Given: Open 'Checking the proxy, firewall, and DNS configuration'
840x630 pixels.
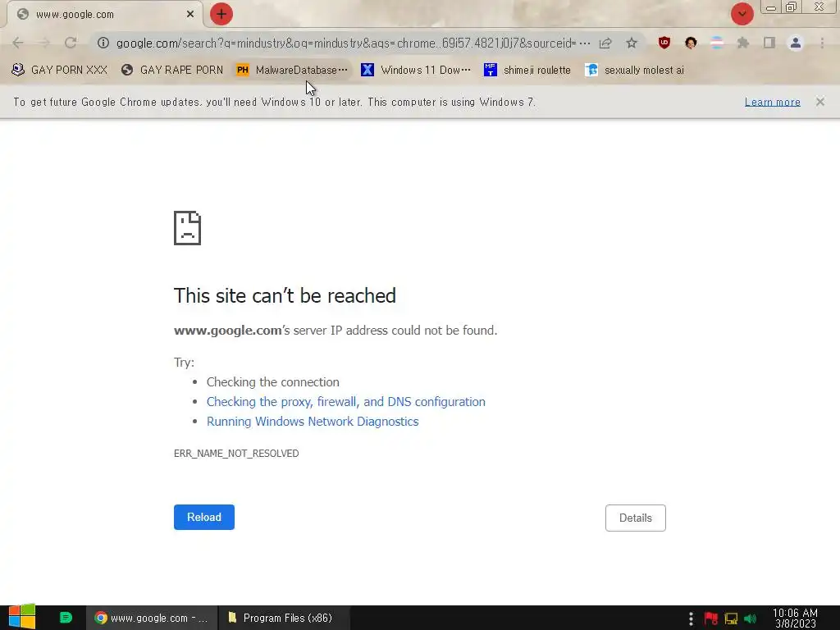Looking at the screenshot, I should [x=346, y=402].
